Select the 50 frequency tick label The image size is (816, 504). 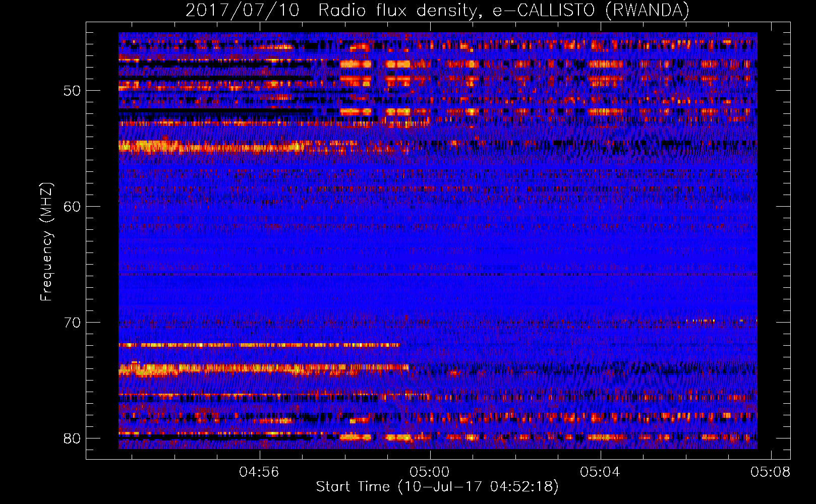click(72, 91)
